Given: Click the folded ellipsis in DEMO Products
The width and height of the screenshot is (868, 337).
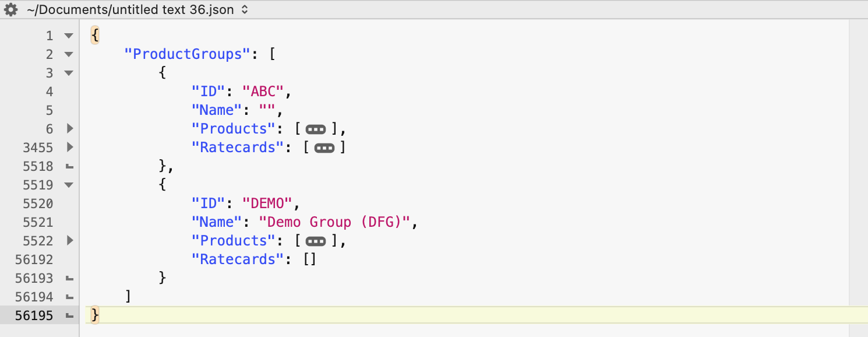Looking at the screenshot, I should [315, 241].
